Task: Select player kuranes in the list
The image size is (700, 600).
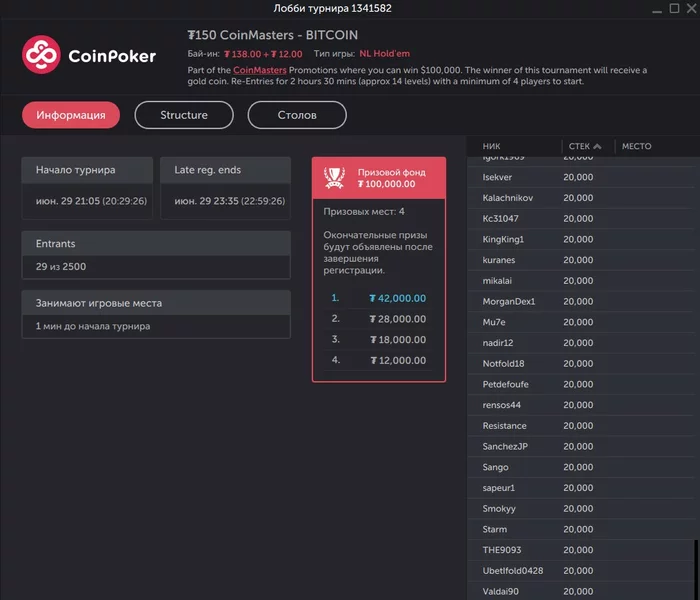Action: pyautogui.click(x=581, y=260)
